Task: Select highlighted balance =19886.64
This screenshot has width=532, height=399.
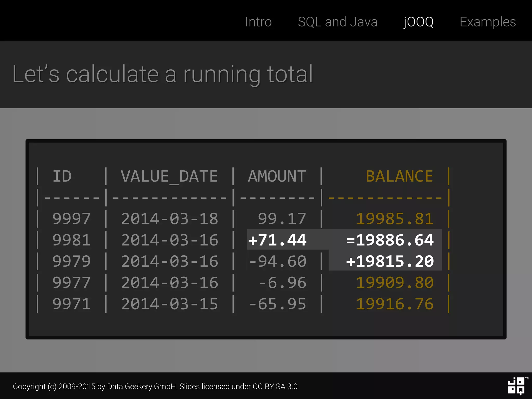Action: (x=390, y=240)
